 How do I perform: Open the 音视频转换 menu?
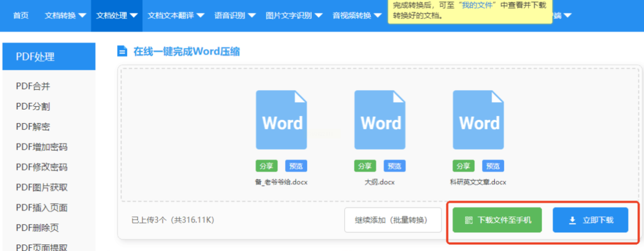click(x=357, y=15)
